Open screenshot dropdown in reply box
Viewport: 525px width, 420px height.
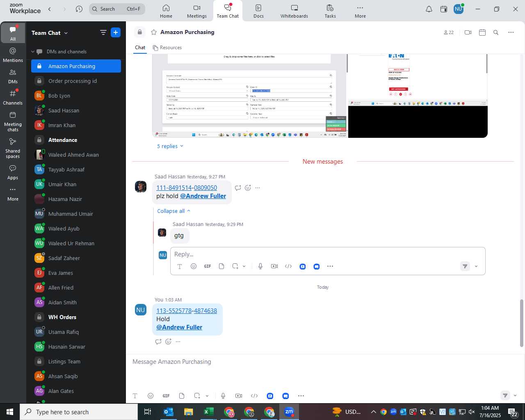click(244, 266)
